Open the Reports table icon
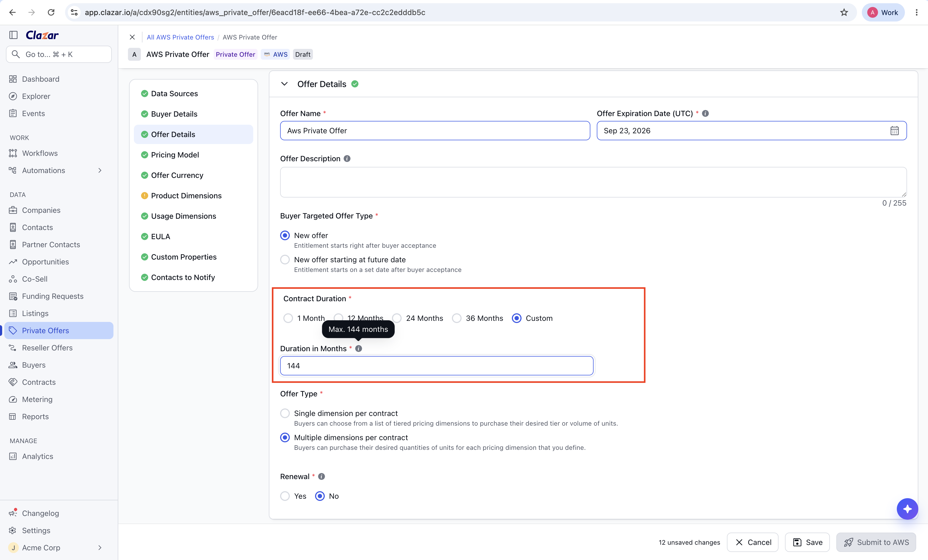The height and width of the screenshot is (560, 928). 13,417
